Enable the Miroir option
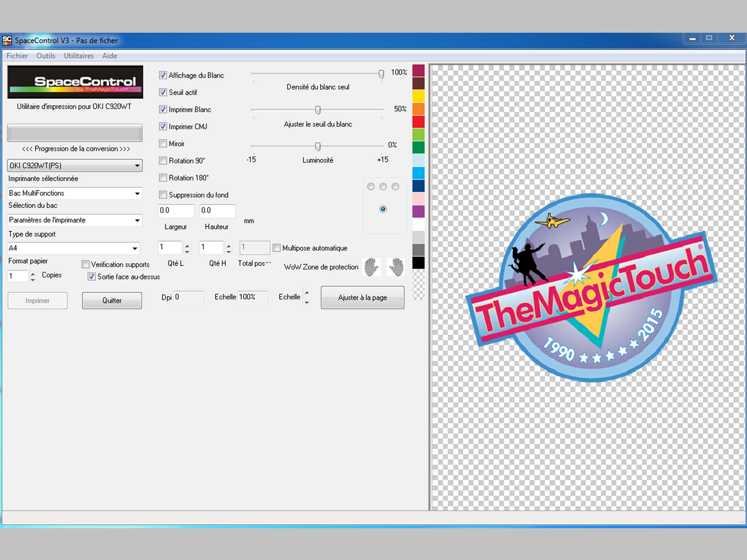 163,143
